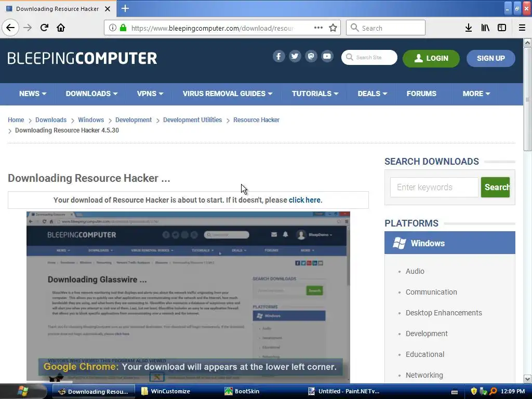
Task: Reload the page with the refresh icon
Action: click(x=44, y=28)
